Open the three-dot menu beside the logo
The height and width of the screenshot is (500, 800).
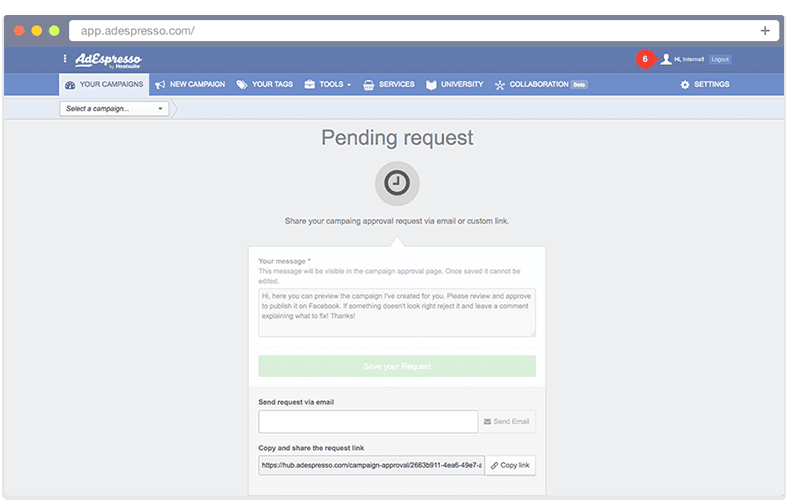coord(65,59)
